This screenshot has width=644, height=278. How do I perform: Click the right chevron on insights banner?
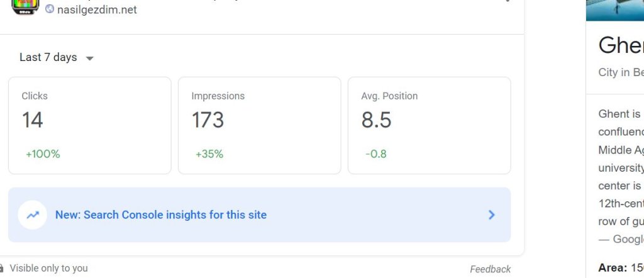point(492,214)
